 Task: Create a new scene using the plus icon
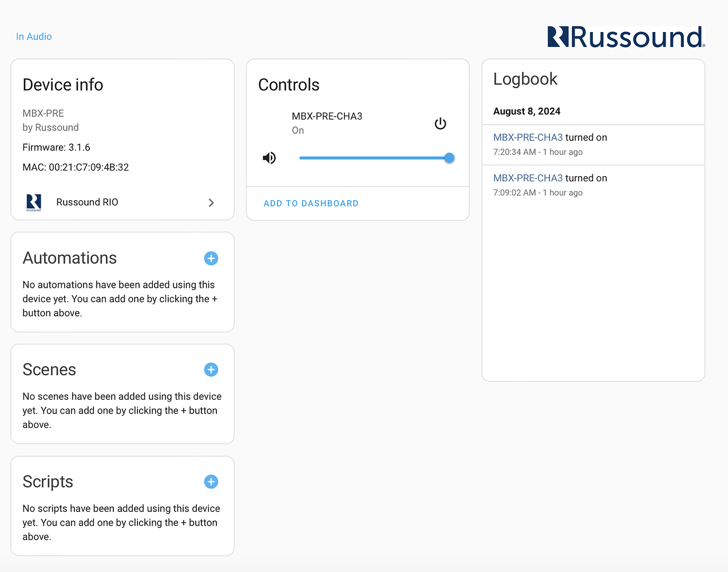click(211, 370)
